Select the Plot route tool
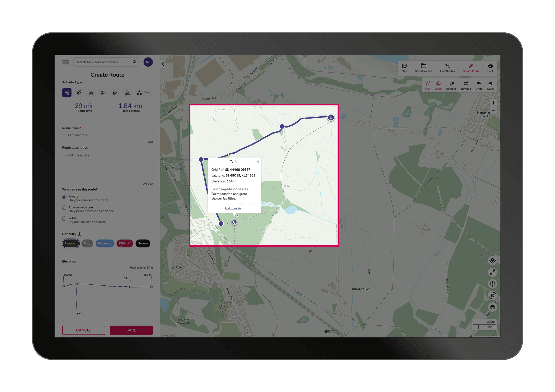This screenshot has width=555, height=392. tap(428, 85)
